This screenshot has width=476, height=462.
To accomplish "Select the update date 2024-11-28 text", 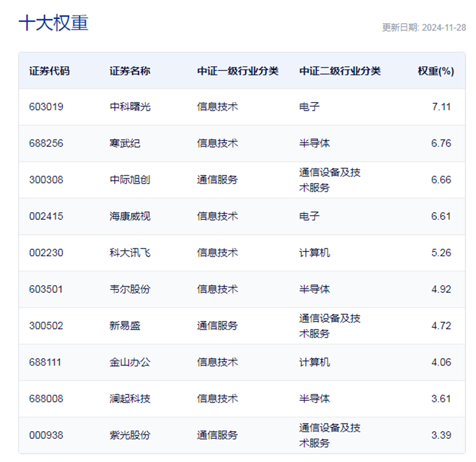I will [444, 28].
